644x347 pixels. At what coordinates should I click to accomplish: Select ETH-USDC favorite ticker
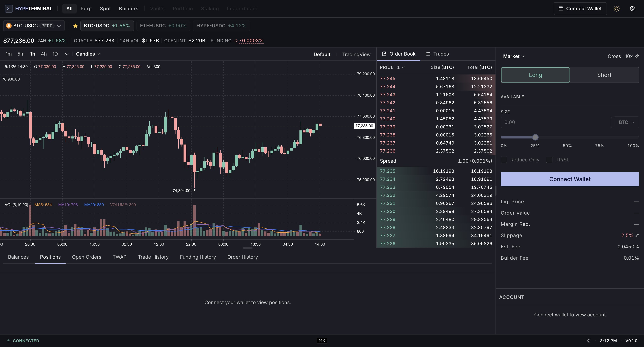tap(163, 26)
